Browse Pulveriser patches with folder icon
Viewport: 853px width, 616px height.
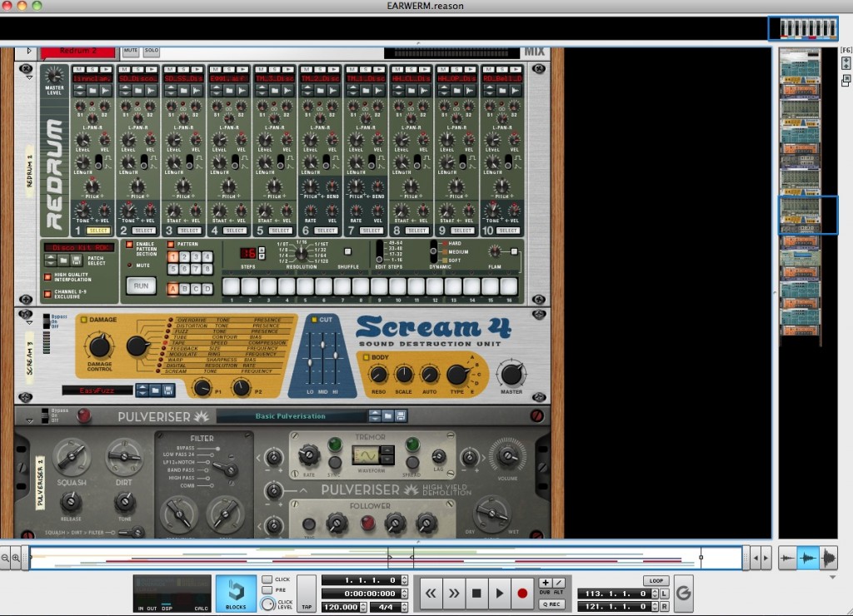pos(388,416)
